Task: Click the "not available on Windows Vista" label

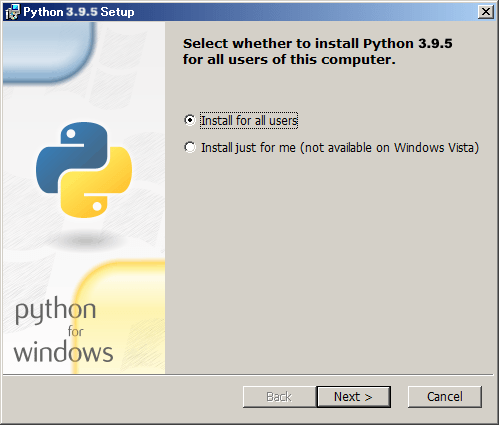Action: coord(390,148)
